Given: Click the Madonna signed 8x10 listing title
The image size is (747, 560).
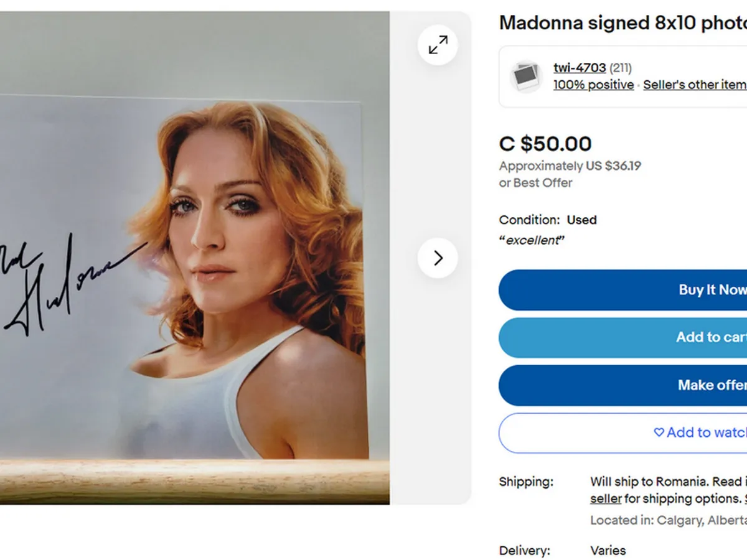Looking at the screenshot, I should [622, 23].
